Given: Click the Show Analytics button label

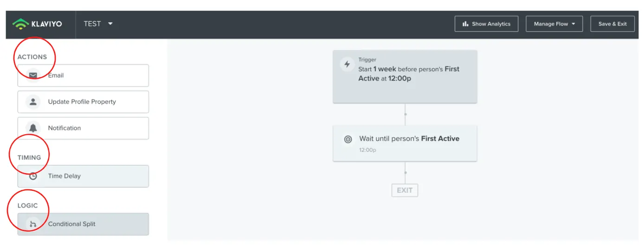Looking at the screenshot, I should [491, 24].
